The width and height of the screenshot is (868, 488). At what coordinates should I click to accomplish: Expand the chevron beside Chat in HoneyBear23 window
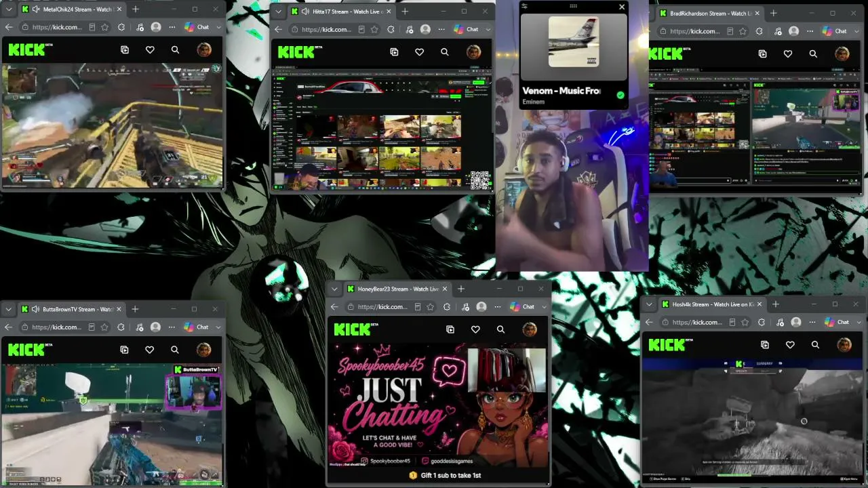[x=544, y=307]
